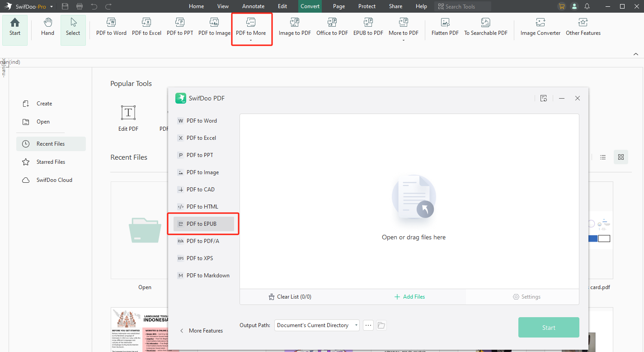Select the Hand tool
This screenshot has height=352, width=644.
[x=47, y=27]
